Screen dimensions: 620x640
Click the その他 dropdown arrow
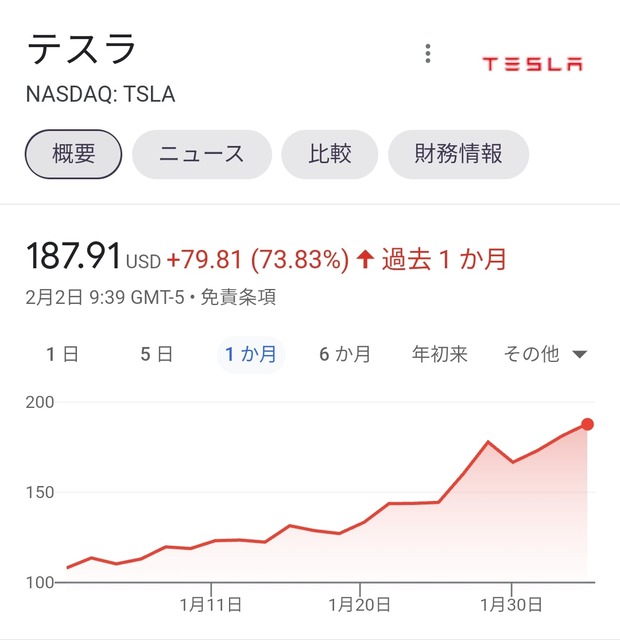pyautogui.click(x=579, y=355)
